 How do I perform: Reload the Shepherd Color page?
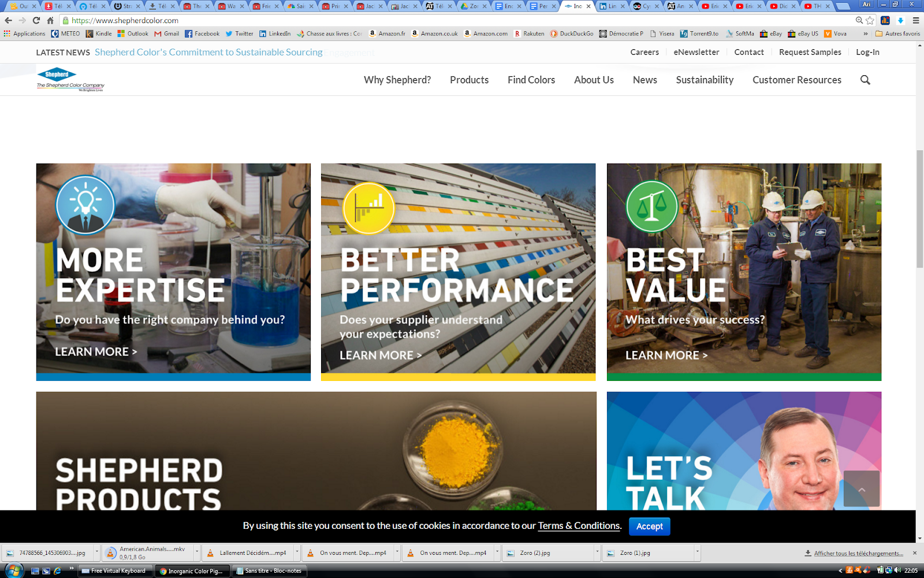36,20
